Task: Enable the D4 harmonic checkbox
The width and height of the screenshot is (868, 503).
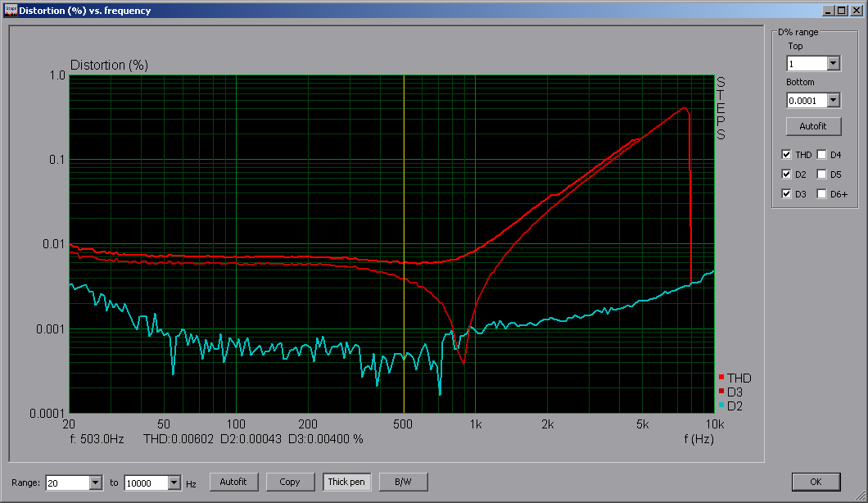Action: [x=822, y=154]
